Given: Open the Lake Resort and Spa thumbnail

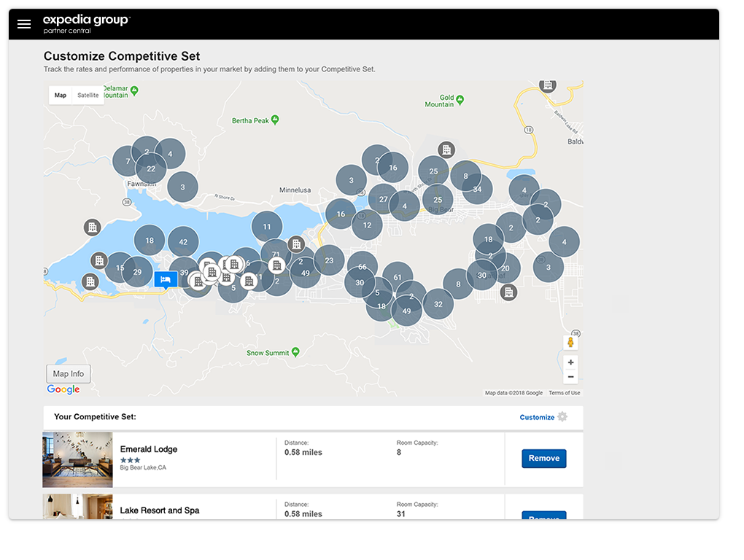Looking at the screenshot, I should (78, 507).
